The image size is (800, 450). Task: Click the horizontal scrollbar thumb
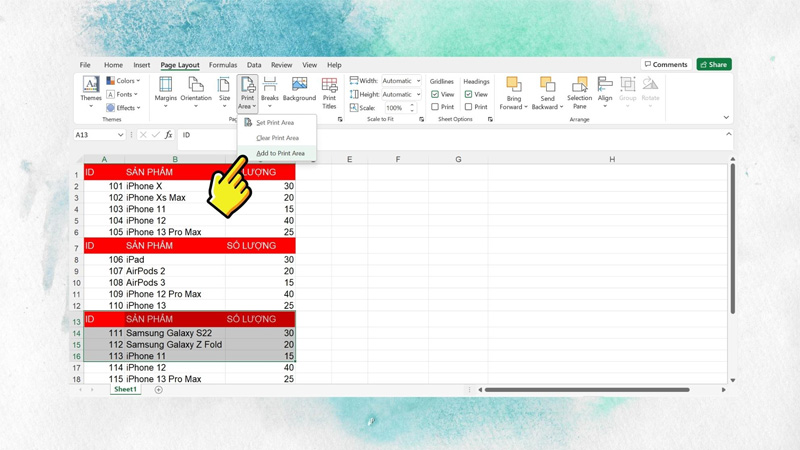[587, 390]
